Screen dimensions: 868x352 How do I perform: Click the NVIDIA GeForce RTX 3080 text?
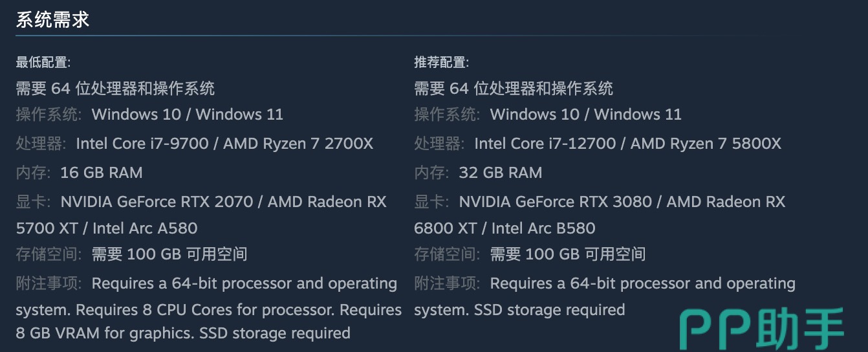[x=555, y=202]
